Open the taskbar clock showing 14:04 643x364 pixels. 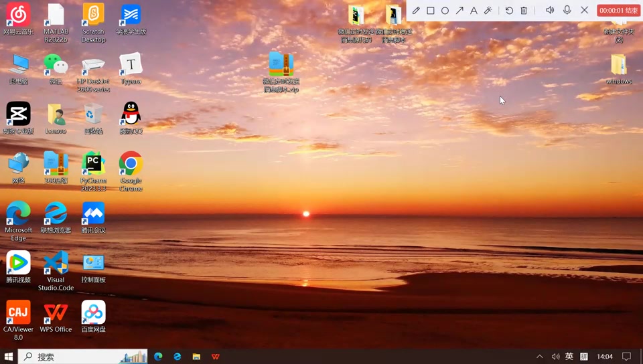click(605, 357)
